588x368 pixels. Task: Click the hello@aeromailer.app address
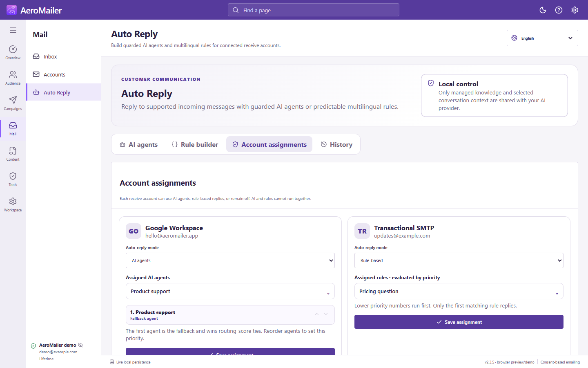click(x=172, y=236)
